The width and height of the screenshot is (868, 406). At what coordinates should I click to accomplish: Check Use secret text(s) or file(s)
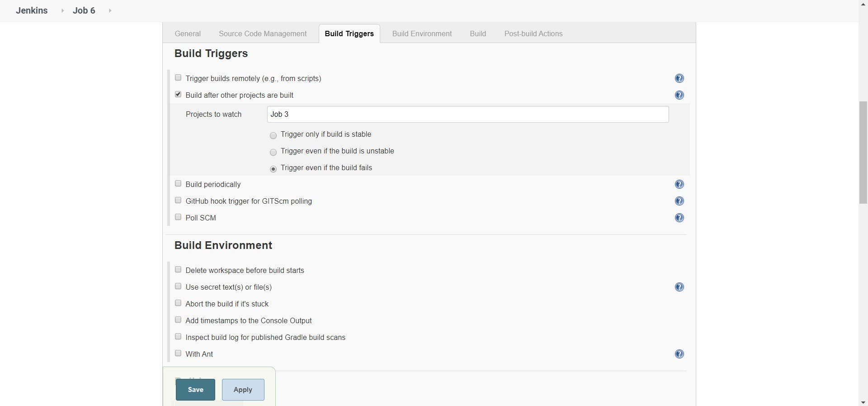178,287
